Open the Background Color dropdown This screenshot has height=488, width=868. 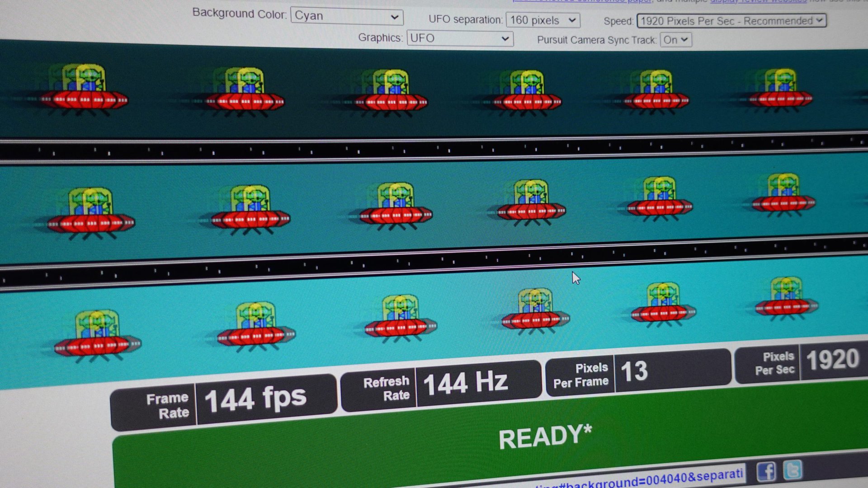click(x=346, y=17)
